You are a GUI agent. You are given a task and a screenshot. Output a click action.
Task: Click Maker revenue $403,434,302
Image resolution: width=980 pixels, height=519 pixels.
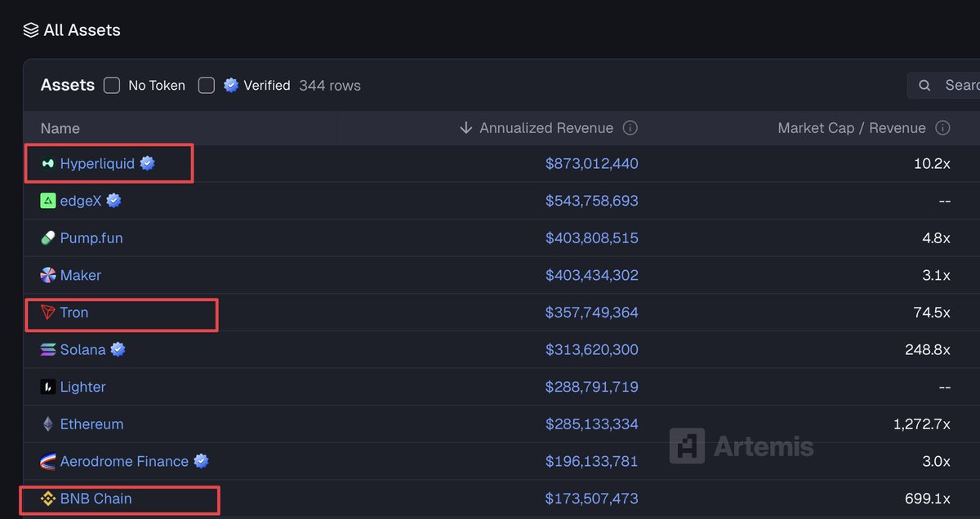point(592,275)
